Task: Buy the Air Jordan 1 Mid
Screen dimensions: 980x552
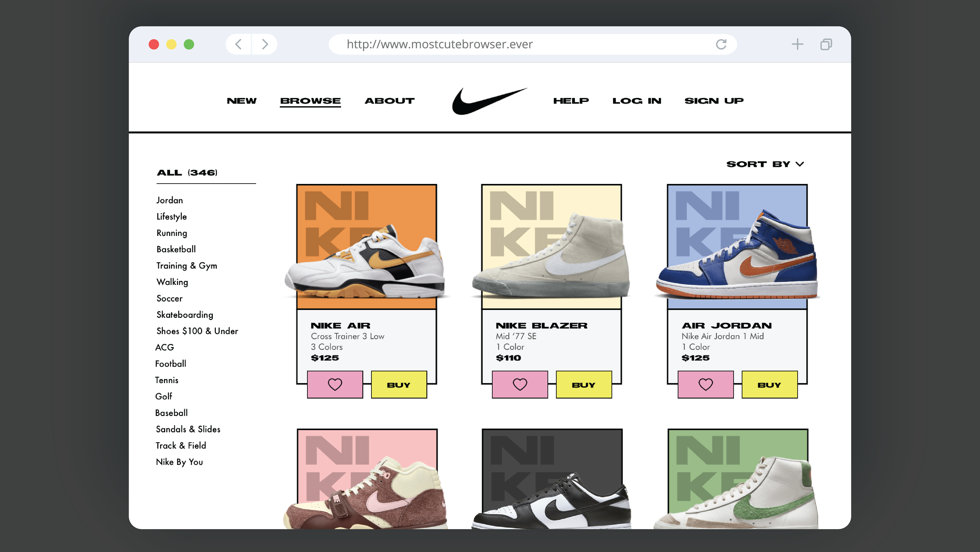Action: 769,384
